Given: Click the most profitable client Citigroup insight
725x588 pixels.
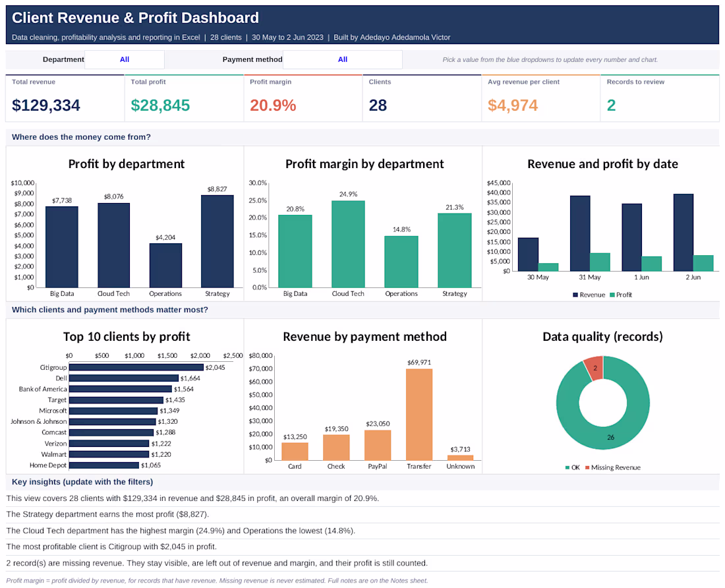Looking at the screenshot, I should coord(111,547).
